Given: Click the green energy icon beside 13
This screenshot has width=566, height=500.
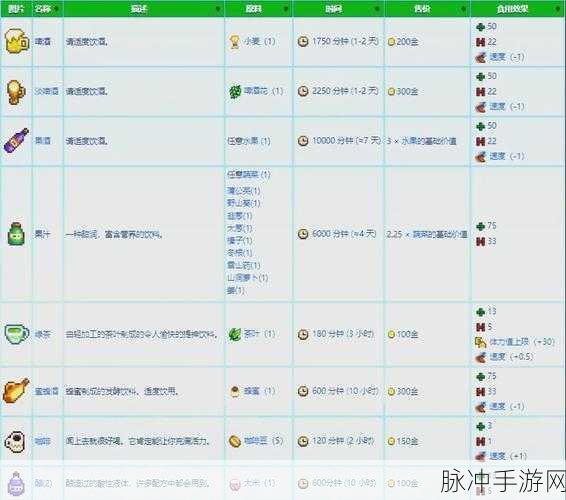Looking at the screenshot, I should [480, 312].
